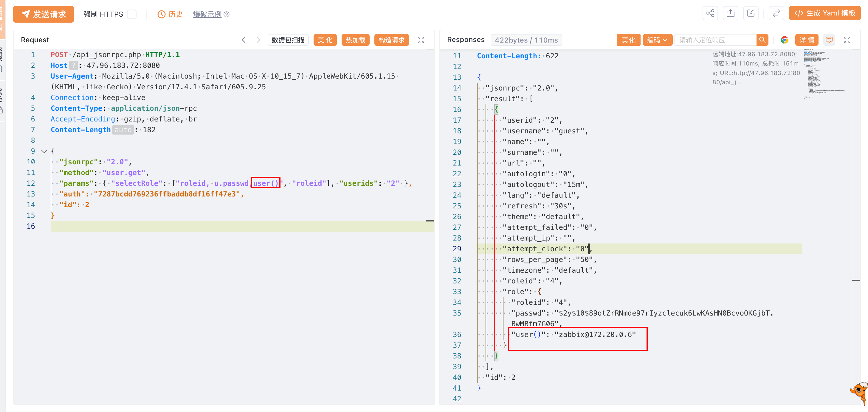Click the comment bubble icon in Responses
Viewport: 868px width, 412px height.
point(829,40)
